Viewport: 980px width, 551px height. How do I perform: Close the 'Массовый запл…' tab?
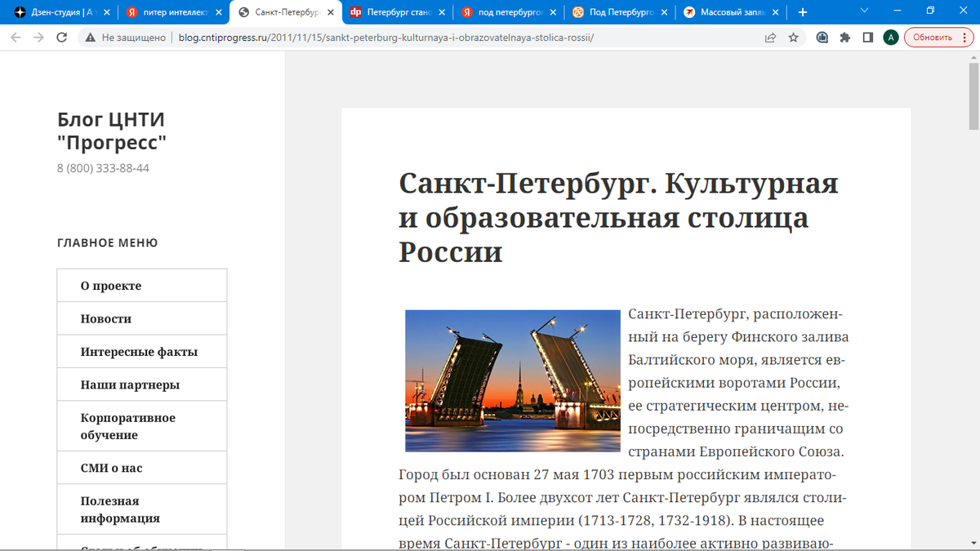(x=777, y=12)
